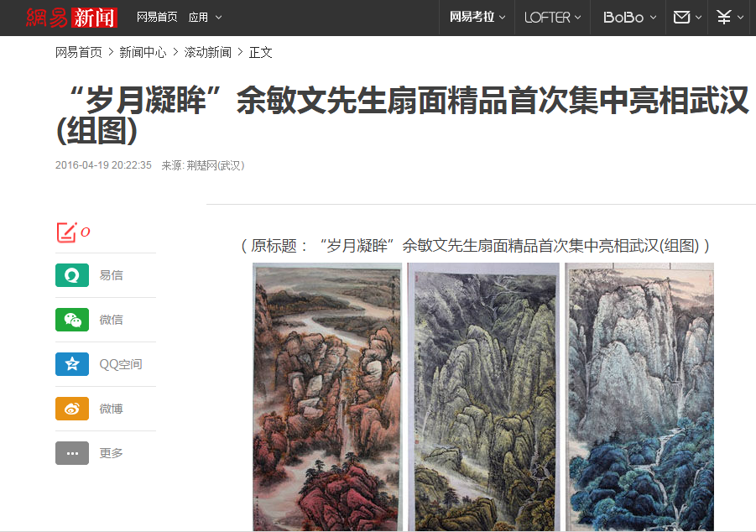
Task: Open the blue-green mountain painting
Action: tap(639, 397)
